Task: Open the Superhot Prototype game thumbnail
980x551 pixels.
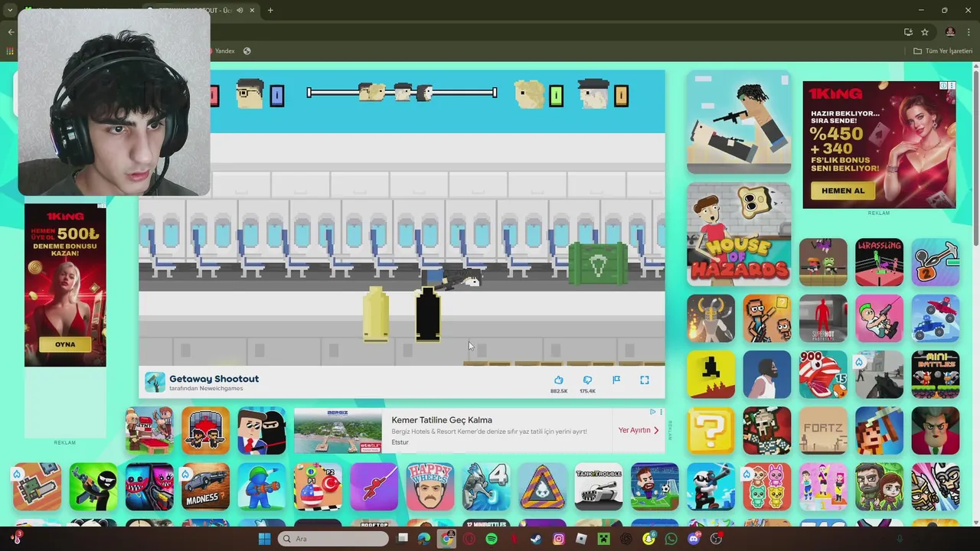Action: click(823, 318)
